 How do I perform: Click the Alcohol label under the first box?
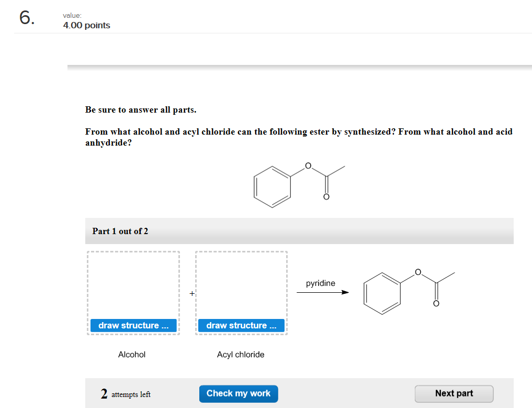[x=131, y=355]
